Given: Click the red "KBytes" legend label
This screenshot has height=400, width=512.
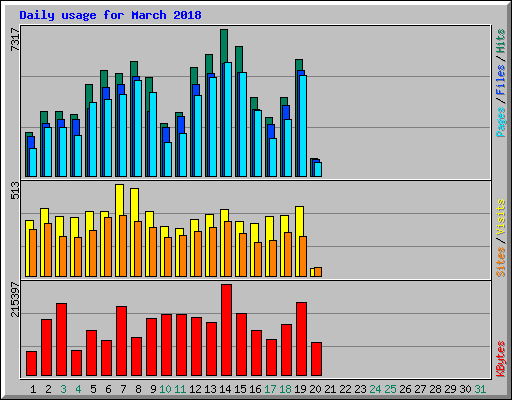Looking at the screenshot, I should (501, 359).
